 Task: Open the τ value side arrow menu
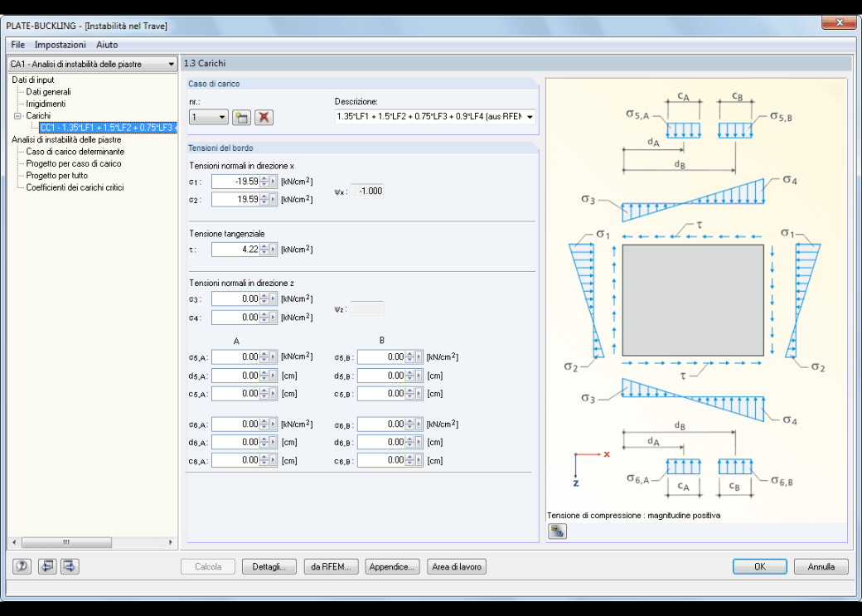click(274, 250)
